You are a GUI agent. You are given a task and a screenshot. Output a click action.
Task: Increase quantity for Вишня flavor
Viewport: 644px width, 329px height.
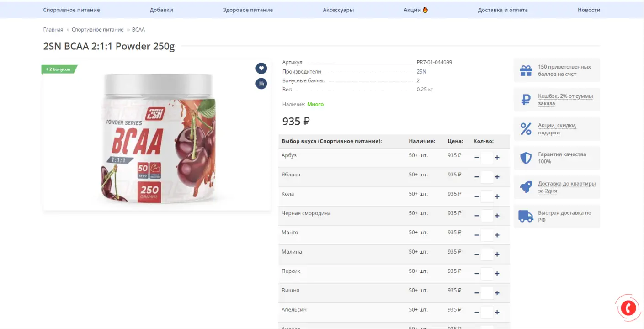[497, 293]
